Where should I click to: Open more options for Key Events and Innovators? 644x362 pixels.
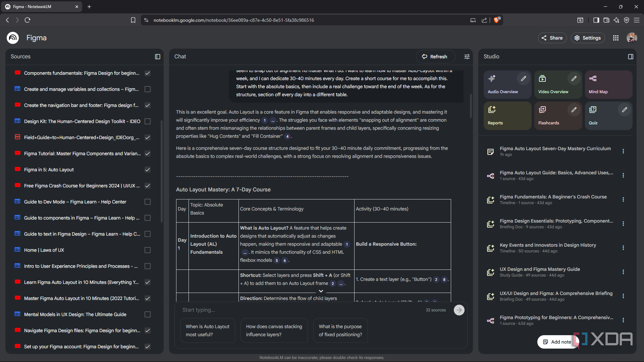tap(623, 248)
